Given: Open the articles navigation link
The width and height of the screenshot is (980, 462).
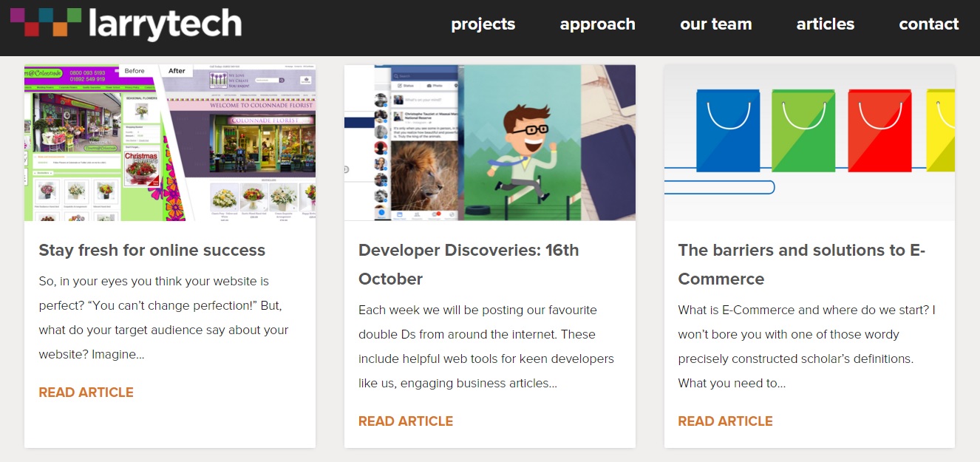Looking at the screenshot, I should (826, 24).
